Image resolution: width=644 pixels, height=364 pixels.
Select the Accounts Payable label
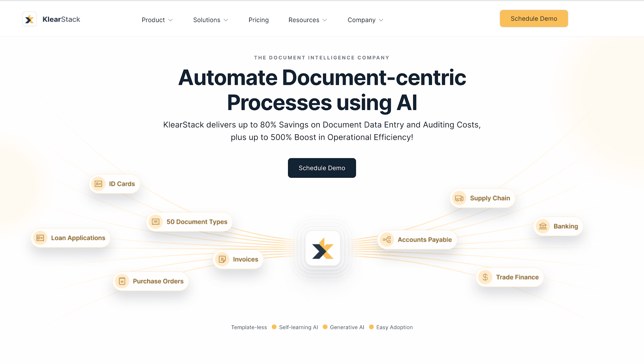pyautogui.click(x=425, y=240)
